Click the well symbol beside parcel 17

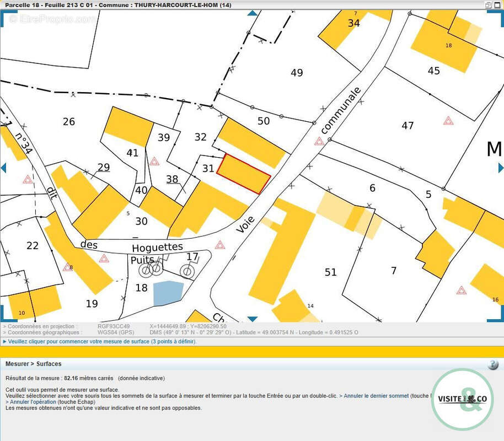pos(187,271)
